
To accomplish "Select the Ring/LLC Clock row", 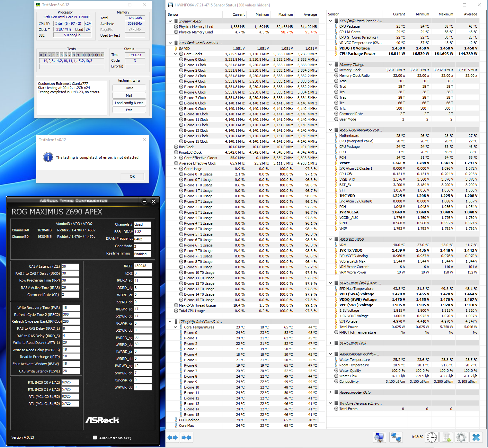I will tap(246, 152).
